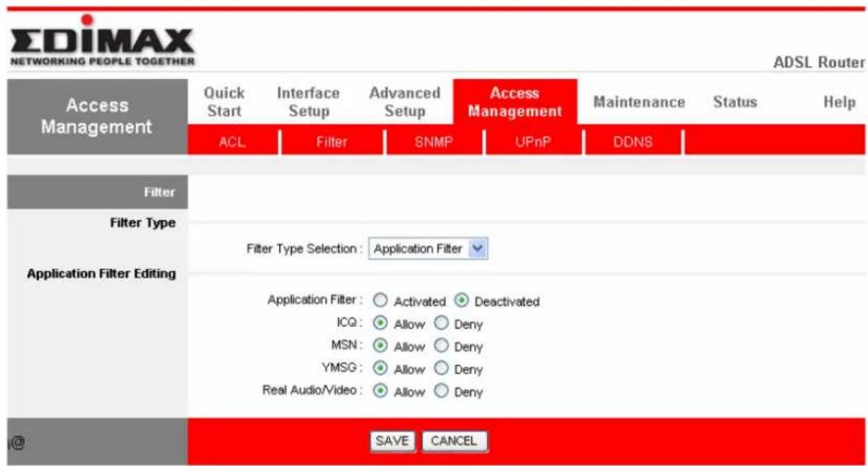Screen dimensions: 868x466
Task: Select Deny for YMSG
Action: pos(441,368)
